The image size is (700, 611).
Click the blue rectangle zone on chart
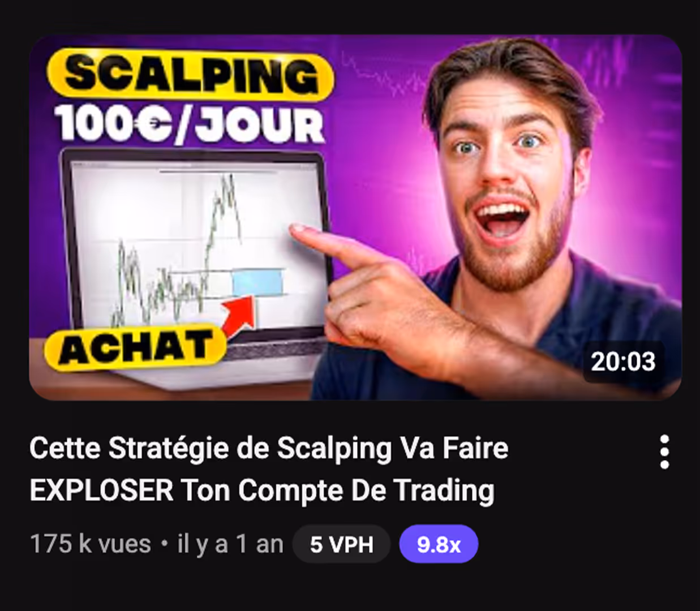tap(257, 282)
